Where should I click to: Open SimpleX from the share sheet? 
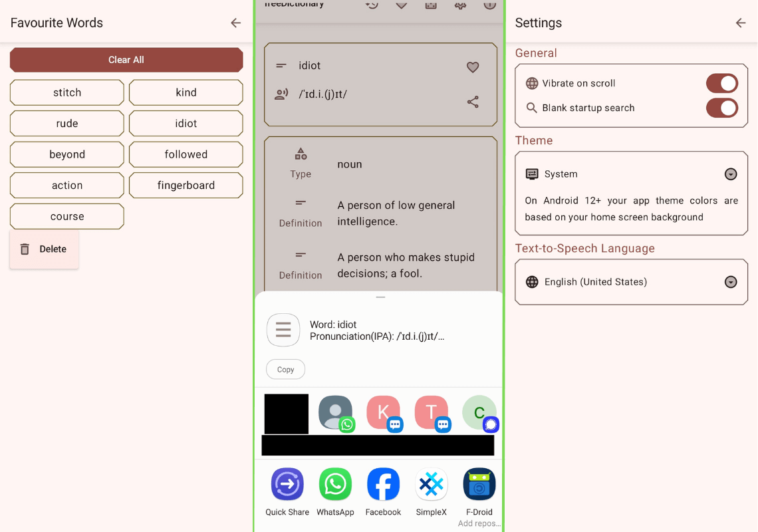(x=431, y=484)
